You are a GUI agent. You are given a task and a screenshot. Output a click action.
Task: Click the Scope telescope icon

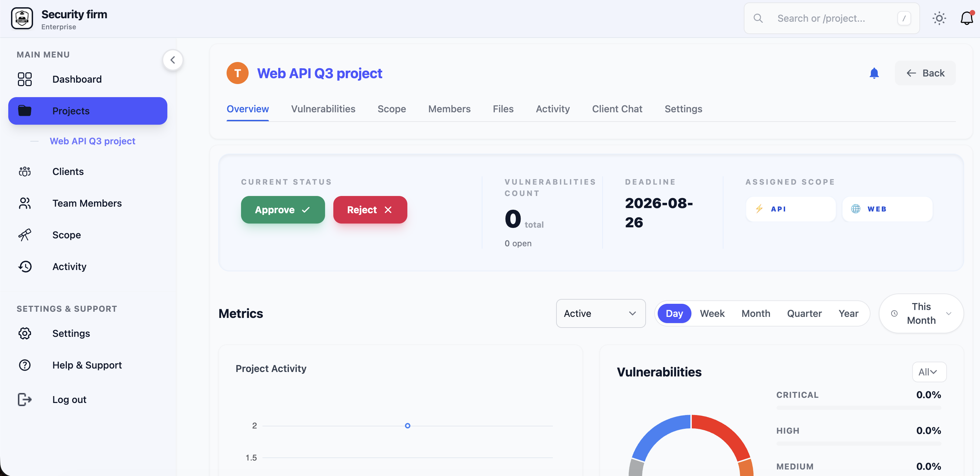click(25, 235)
